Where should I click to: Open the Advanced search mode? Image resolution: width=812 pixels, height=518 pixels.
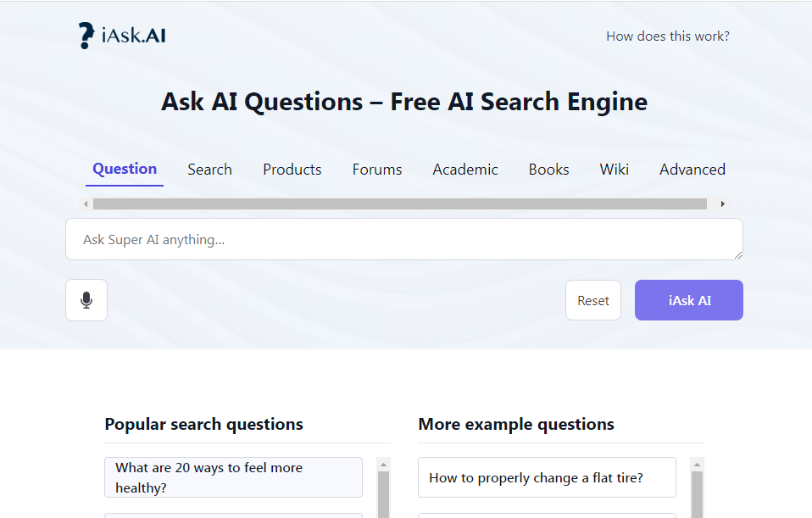pos(692,169)
